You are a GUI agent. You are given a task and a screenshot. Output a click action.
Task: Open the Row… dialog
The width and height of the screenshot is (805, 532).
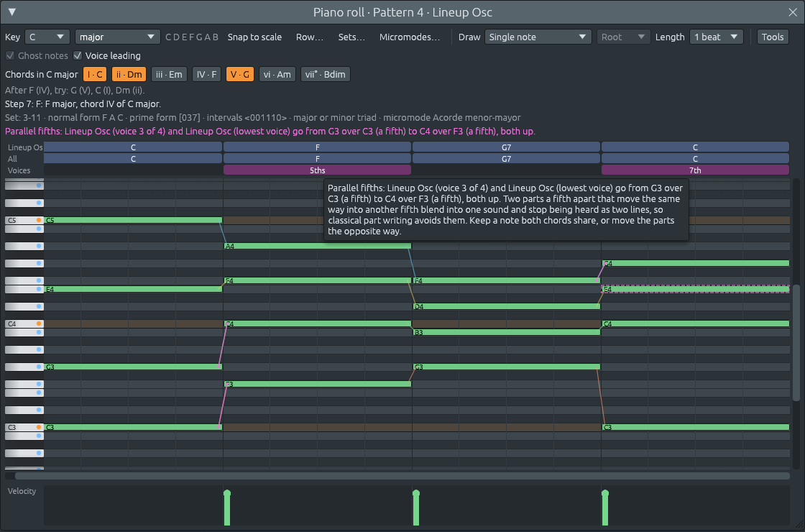coord(310,37)
